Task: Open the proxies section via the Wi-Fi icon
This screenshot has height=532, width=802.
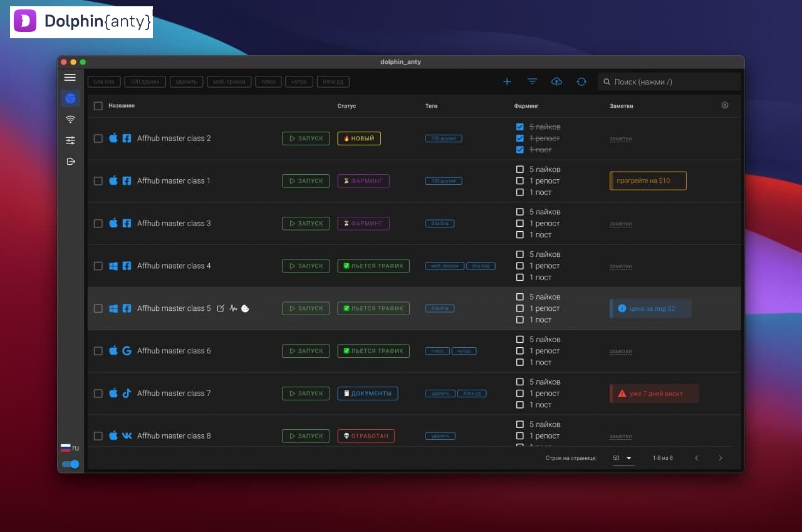Action: (70, 119)
